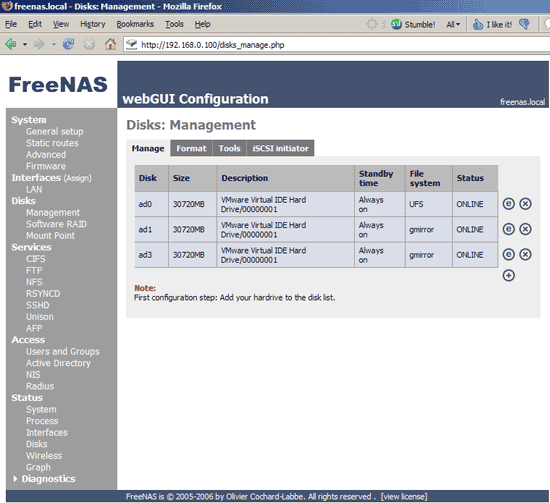Switch to the iSCSI initiator tab
Viewport: 550px width, 503px height.
pos(280,148)
